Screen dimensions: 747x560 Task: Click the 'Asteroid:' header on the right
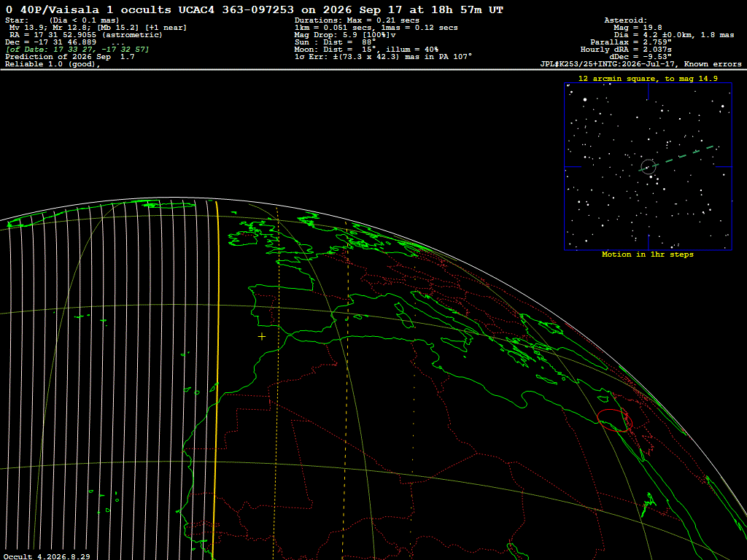point(625,20)
